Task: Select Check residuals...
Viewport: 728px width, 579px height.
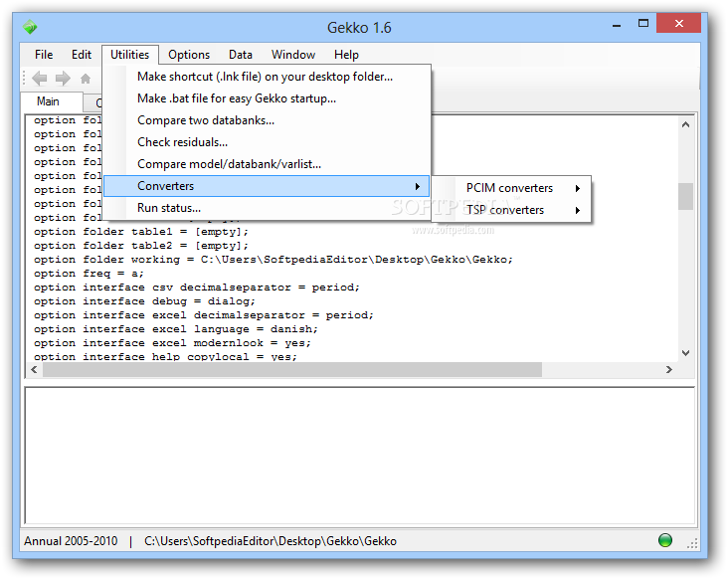Action: pyautogui.click(x=267, y=142)
